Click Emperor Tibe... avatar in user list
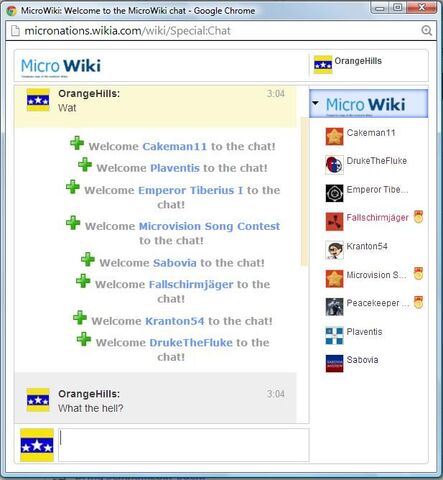 pyautogui.click(x=334, y=193)
